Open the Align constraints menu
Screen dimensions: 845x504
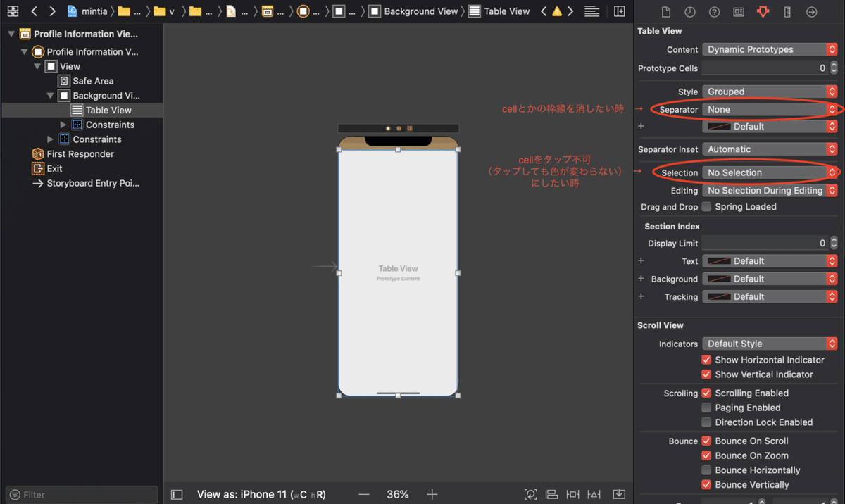tap(552, 495)
